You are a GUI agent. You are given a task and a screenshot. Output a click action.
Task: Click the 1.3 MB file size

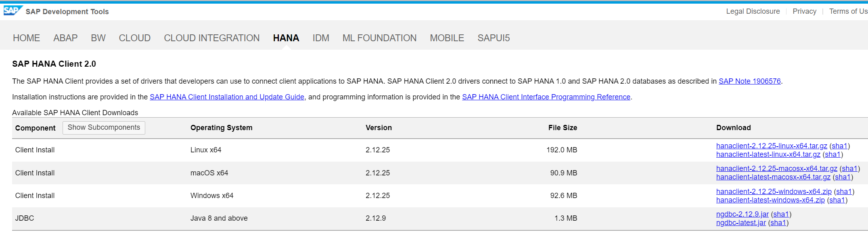[566, 218]
